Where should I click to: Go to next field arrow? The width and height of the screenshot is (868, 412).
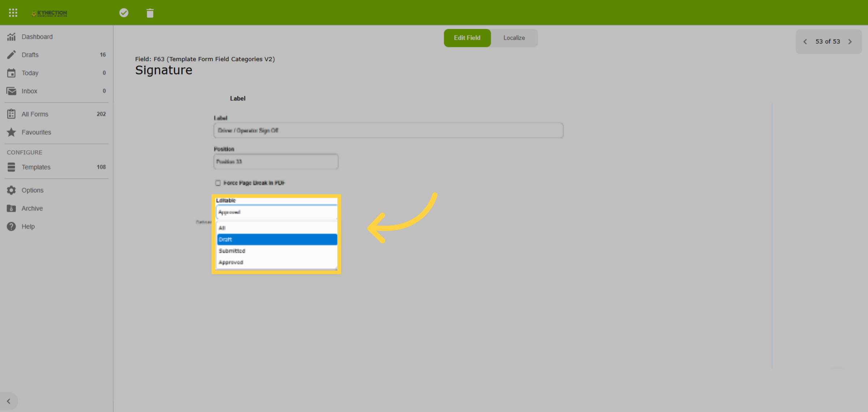click(x=850, y=42)
